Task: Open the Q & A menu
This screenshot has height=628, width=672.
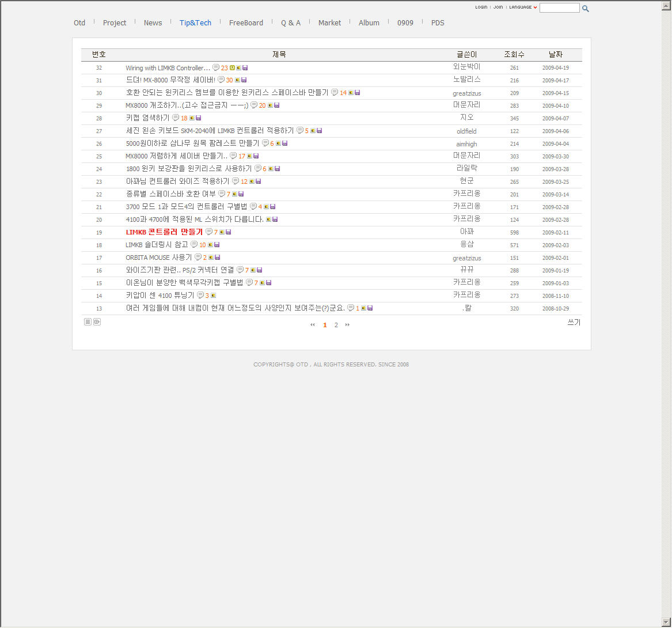Action: click(x=291, y=22)
